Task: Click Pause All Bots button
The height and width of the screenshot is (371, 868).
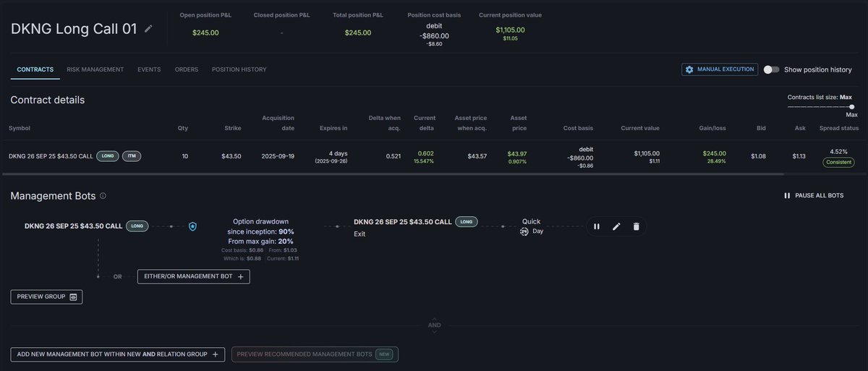Action: pos(814,195)
